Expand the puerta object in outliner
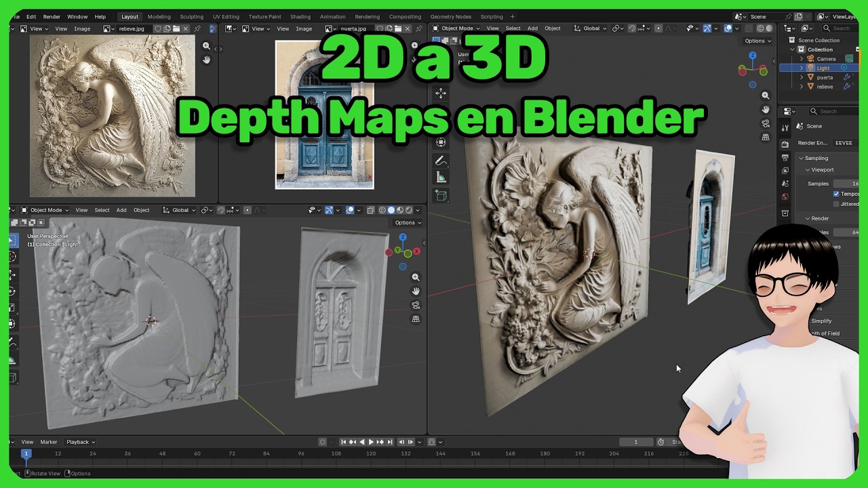Screen dimensions: 868x488 click(802, 77)
